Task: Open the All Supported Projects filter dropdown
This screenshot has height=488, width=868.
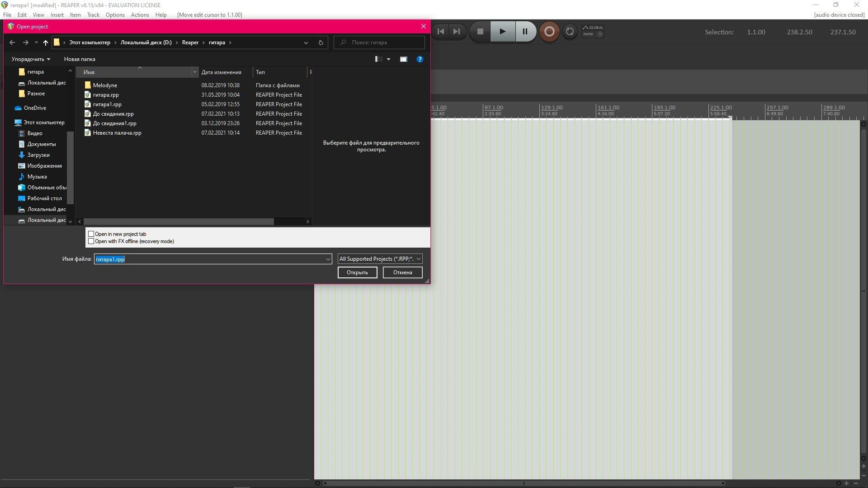Action: point(380,259)
